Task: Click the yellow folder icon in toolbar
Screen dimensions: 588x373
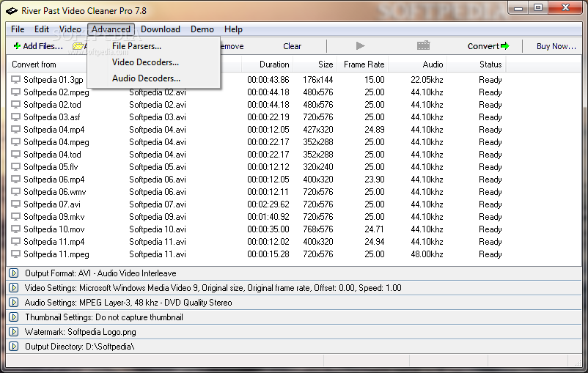Action: click(78, 46)
